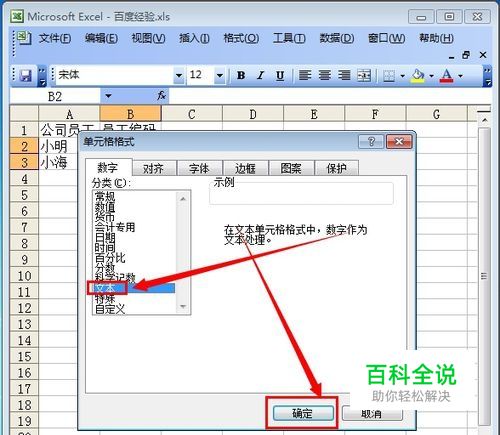
Task: Open the 文件(F) menu
Action: (x=55, y=38)
